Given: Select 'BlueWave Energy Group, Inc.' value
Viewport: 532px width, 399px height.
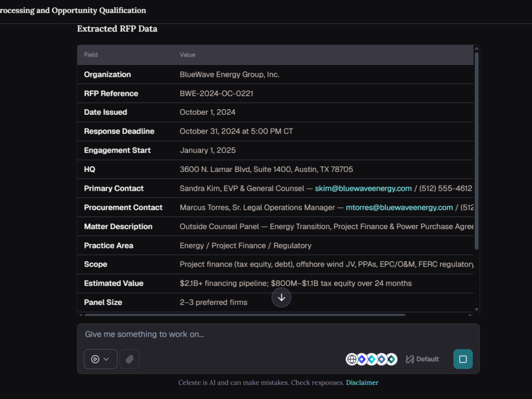Looking at the screenshot, I should tap(229, 74).
